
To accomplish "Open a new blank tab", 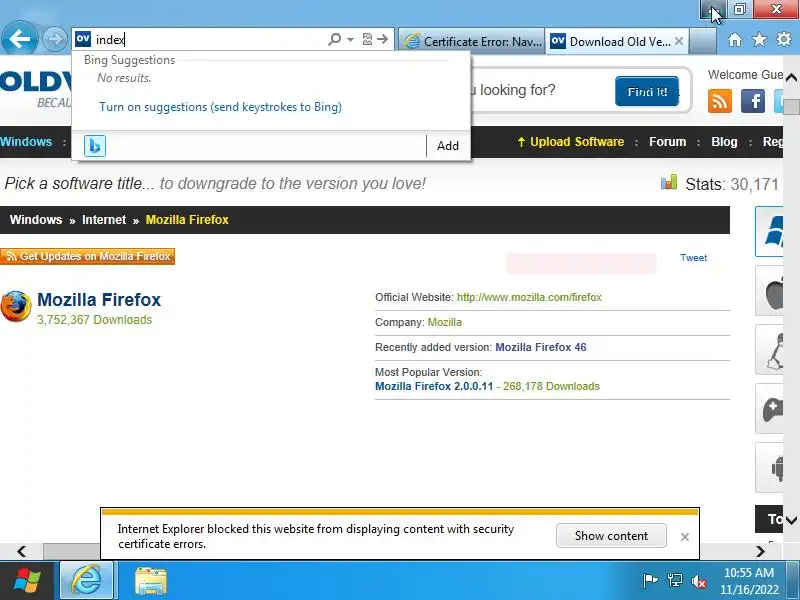I will [x=703, y=41].
